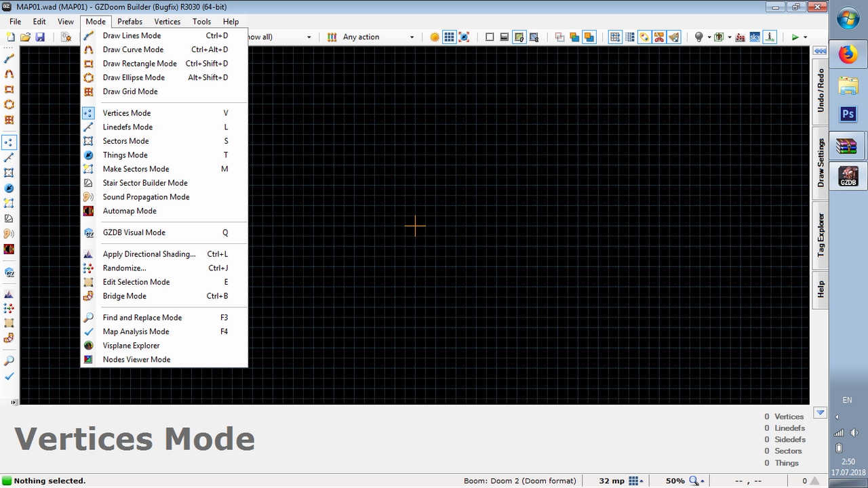Image resolution: width=868 pixels, height=488 pixels.
Task: Click the info panel 'i' toolbar icon
Action: (x=770, y=37)
